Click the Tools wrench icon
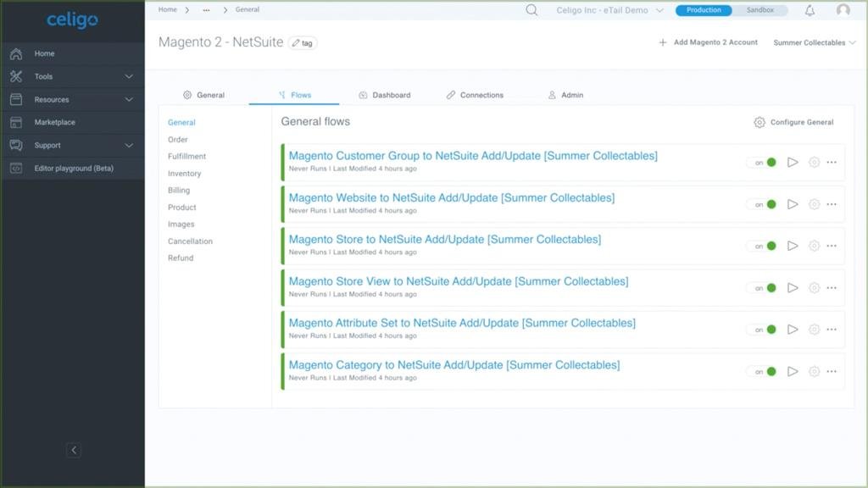 pyautogui.click(x=16, y=76)
